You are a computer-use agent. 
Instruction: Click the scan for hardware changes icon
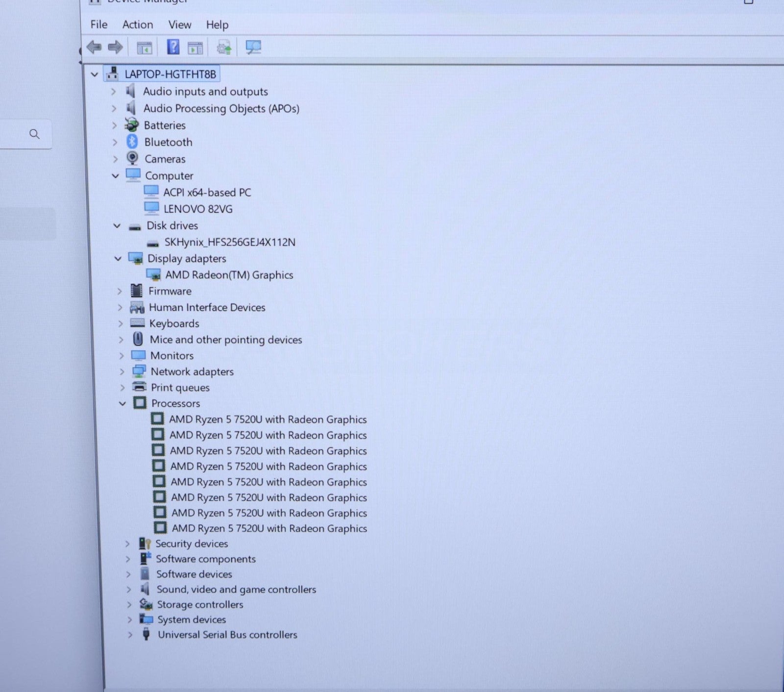[x=253, y=48]
